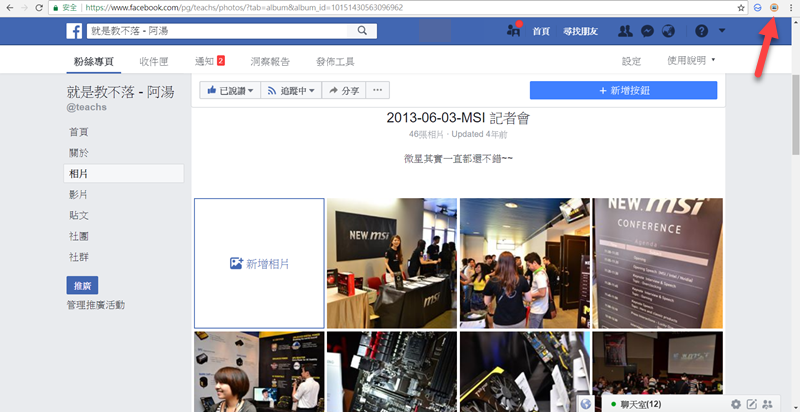Click the Facebook logo icon

(x=74, y=31)
